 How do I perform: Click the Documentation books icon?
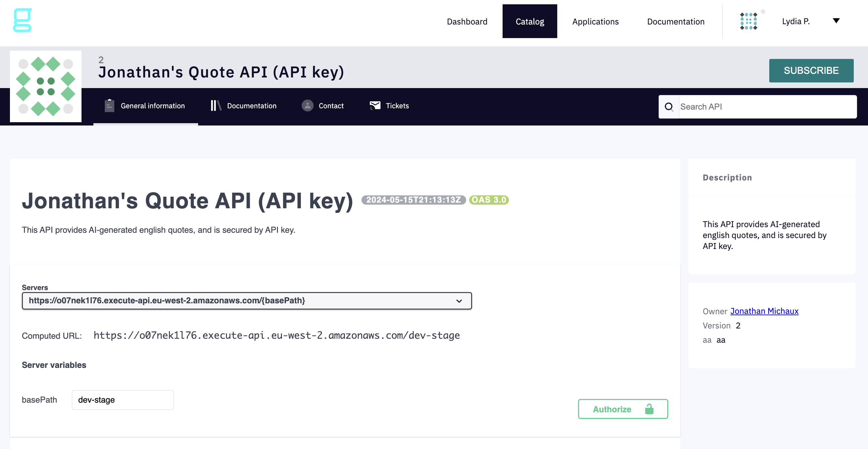pyautogui.click(x=216, y=106)
